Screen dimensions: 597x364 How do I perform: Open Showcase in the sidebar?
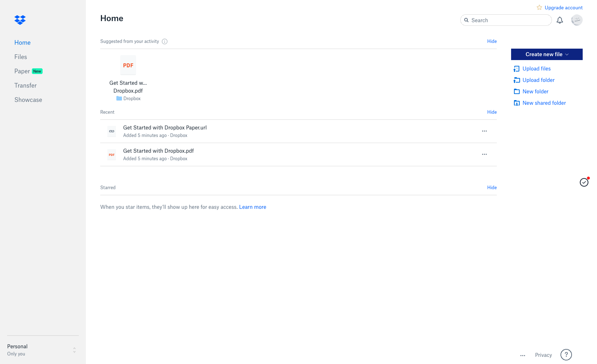(x=28, y=100)
